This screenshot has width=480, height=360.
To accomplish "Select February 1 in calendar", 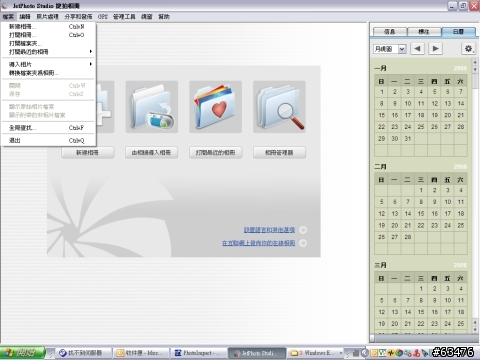I will 421,190.
